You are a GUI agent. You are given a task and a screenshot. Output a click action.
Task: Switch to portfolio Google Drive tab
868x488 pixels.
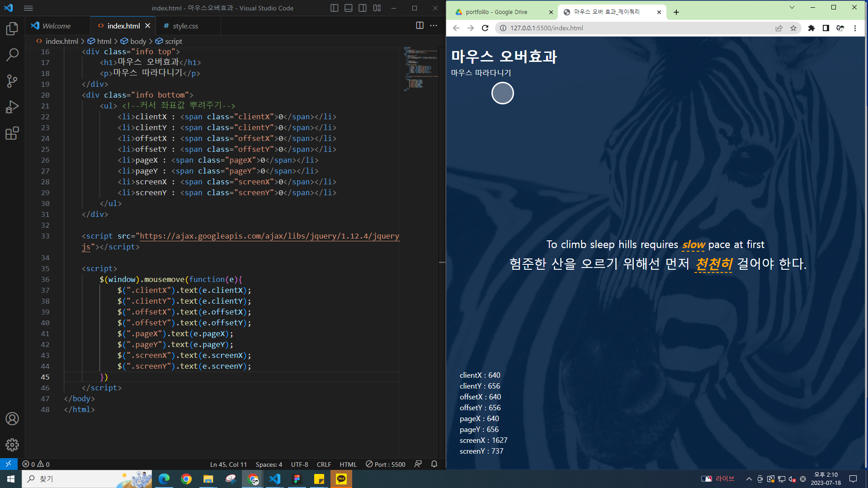[496, 12]
